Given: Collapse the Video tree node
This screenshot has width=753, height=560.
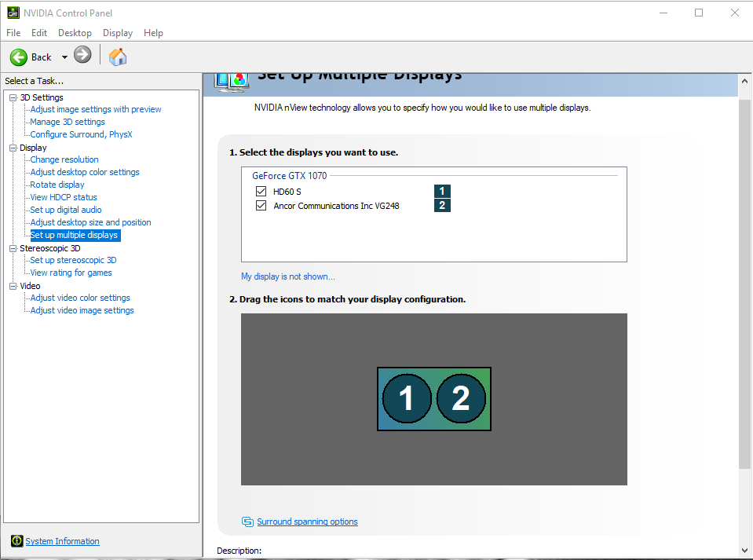Looking at the screenshot, I should (13, 286).
